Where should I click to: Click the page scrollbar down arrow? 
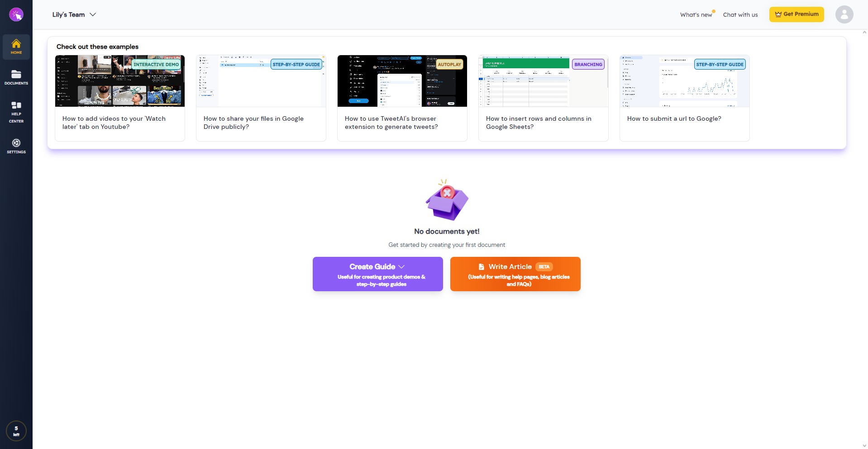tap(864, 446)
